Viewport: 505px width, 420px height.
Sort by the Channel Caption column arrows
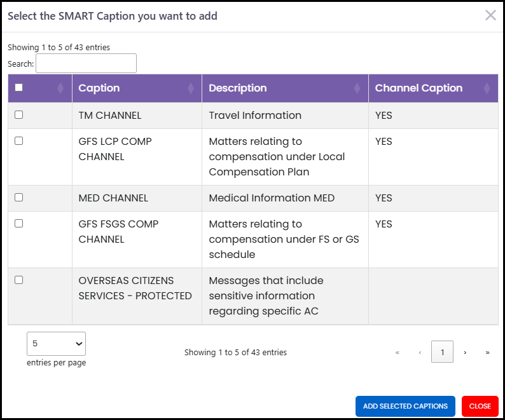487,88
